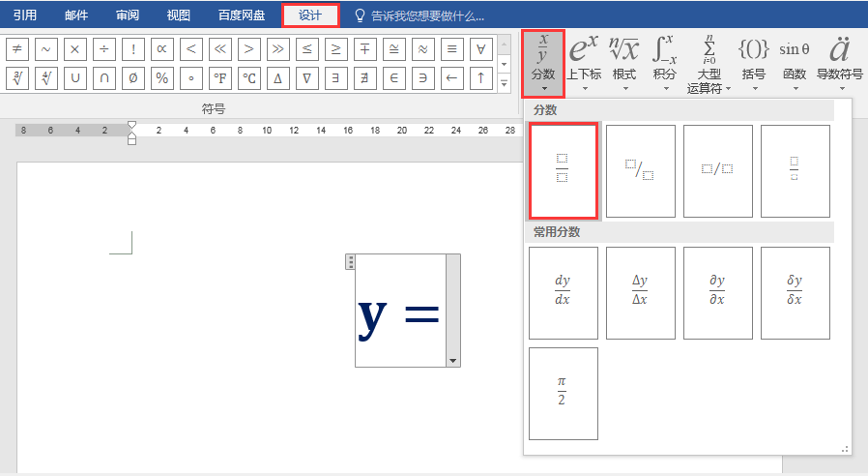
Task: Click the ruler's left indent marker
Action: click(131, 140)
